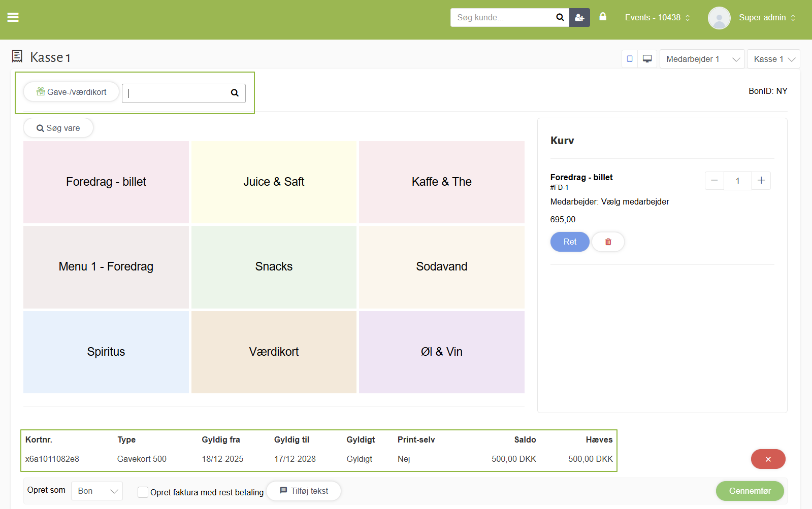
Task: Click the add customer icon
Action: 579,17
